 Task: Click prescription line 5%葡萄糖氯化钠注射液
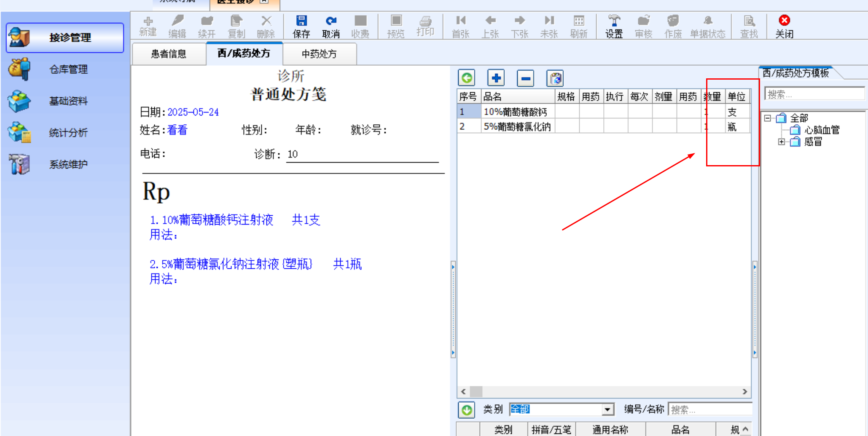(255, 264)
